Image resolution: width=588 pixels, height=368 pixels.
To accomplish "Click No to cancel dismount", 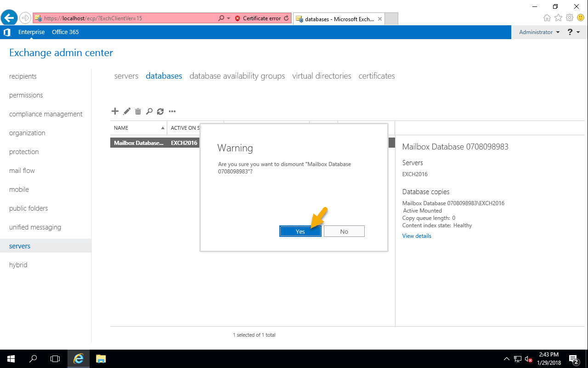I will tap(344, 231).
